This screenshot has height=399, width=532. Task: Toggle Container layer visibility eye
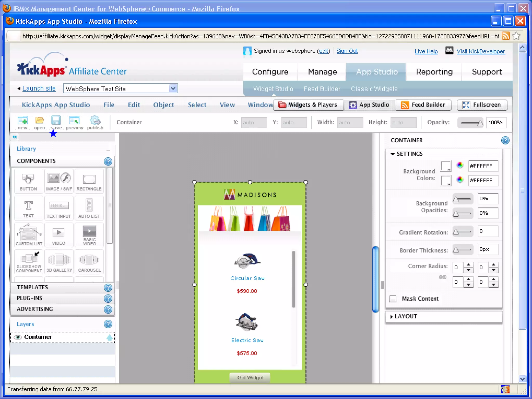(x=18, y=337)
